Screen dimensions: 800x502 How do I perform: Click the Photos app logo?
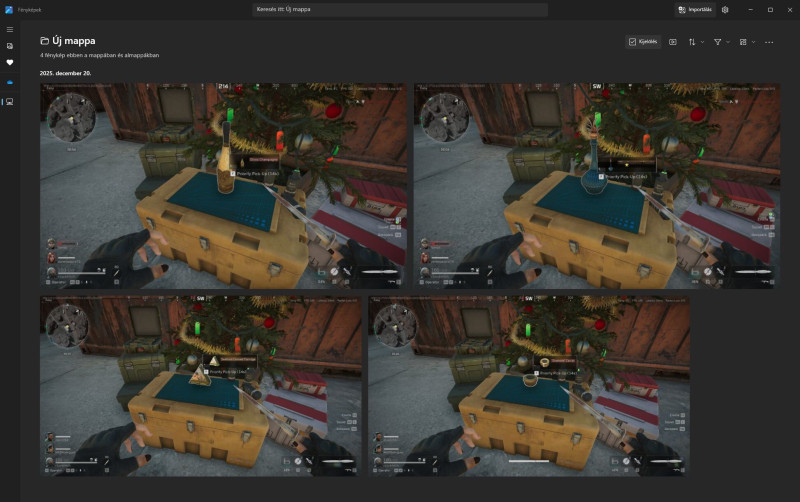point(9,10)
